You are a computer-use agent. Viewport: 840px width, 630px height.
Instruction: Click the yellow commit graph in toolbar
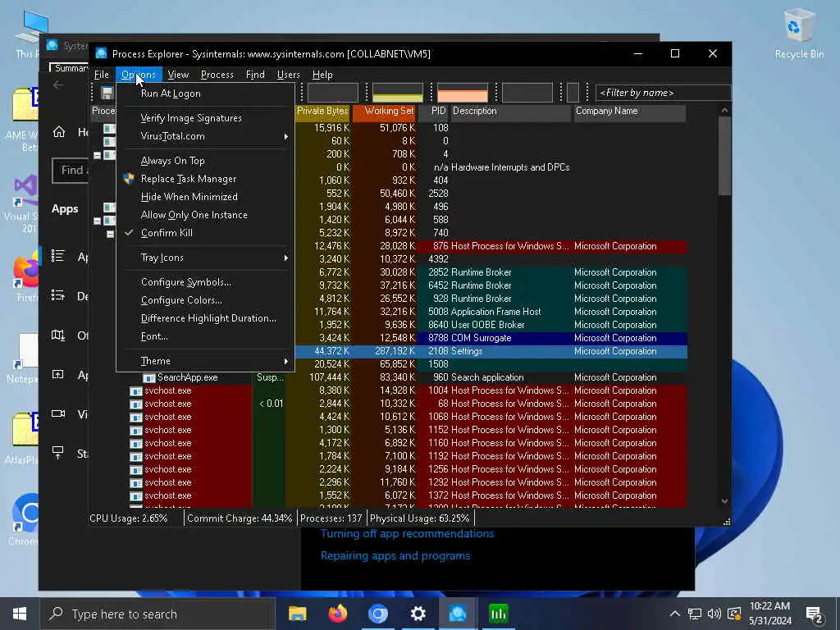click(x=398, y=93)
